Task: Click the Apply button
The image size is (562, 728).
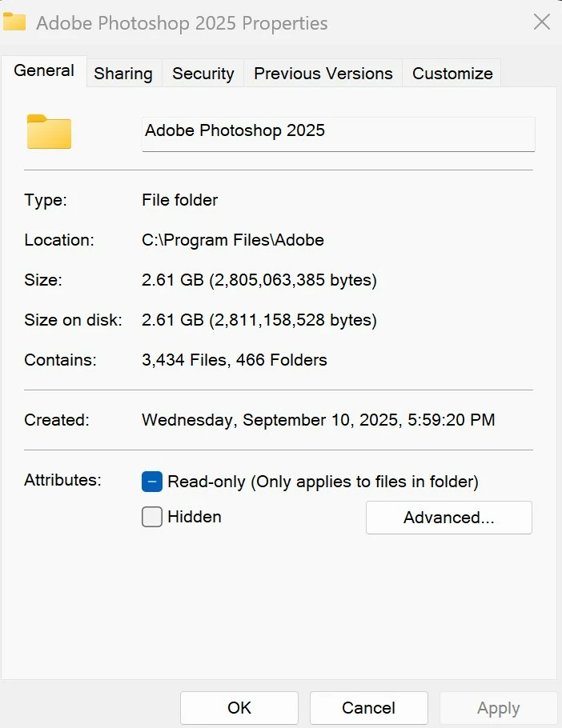Action: pos(499,707)
